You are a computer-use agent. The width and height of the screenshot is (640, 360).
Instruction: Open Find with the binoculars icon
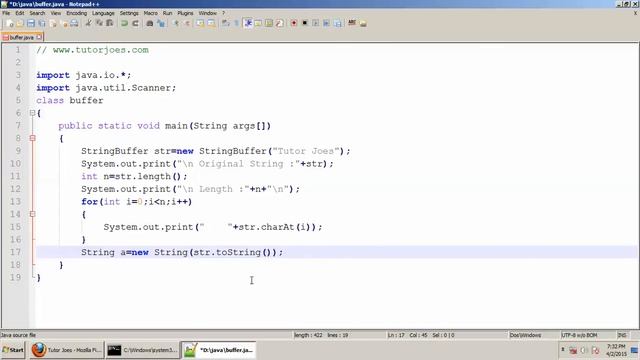(150, 23)
